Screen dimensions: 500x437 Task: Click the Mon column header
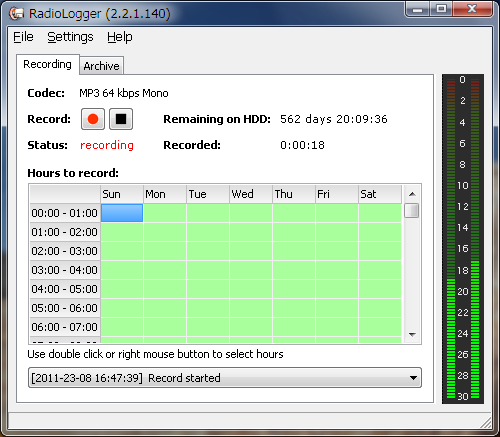point(165,194)
